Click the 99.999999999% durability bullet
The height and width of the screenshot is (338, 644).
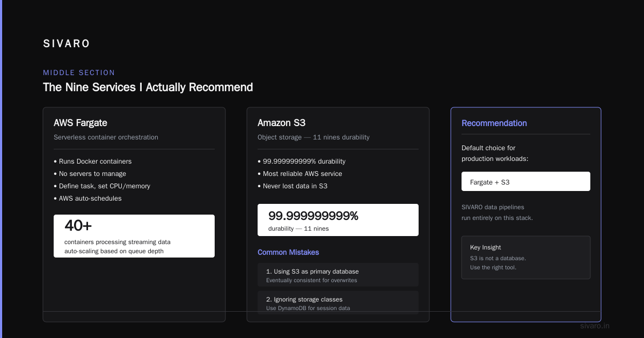302,161
